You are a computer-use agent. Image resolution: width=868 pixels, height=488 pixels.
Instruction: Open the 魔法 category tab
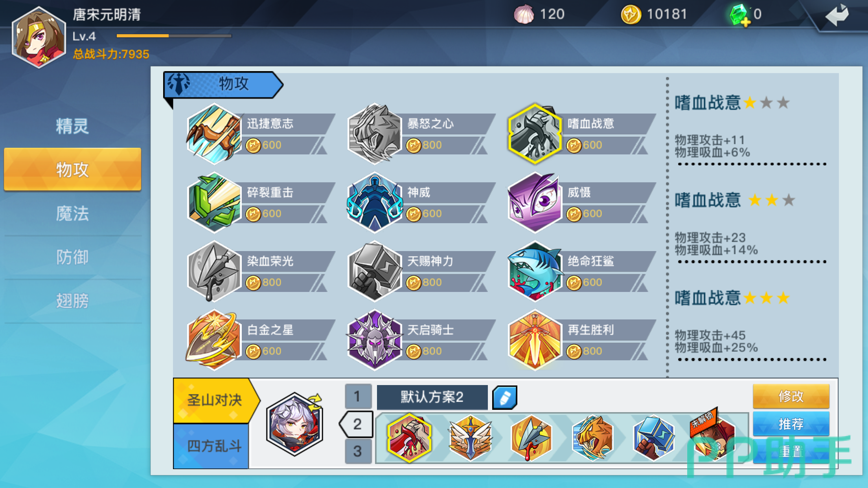point(72,214)
